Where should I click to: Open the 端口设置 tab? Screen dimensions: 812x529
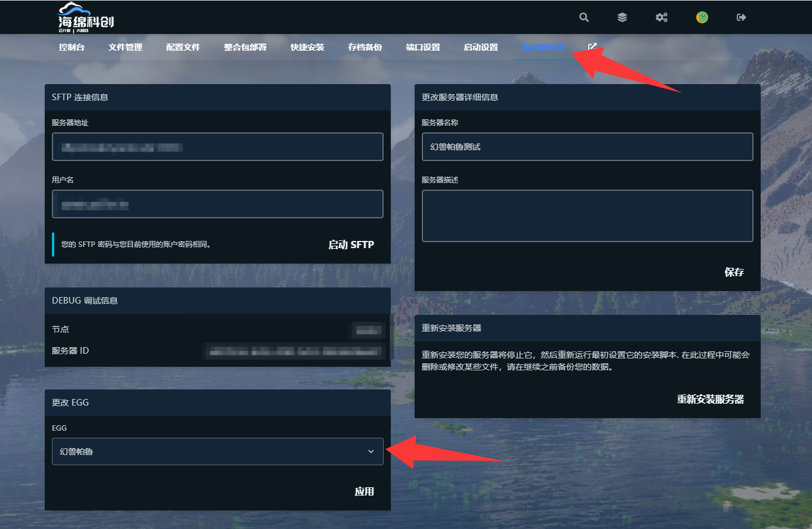click(423, 47)
